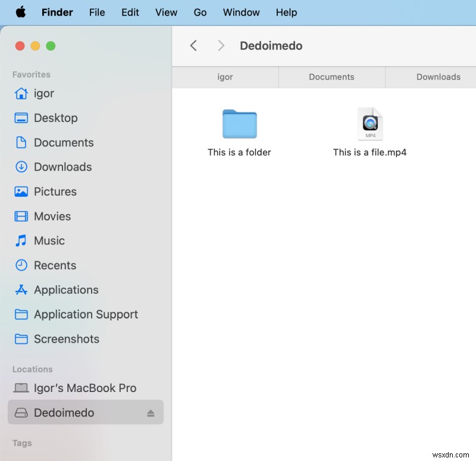Click the Dedoimedo drive icon

click(x=21, y=413)
